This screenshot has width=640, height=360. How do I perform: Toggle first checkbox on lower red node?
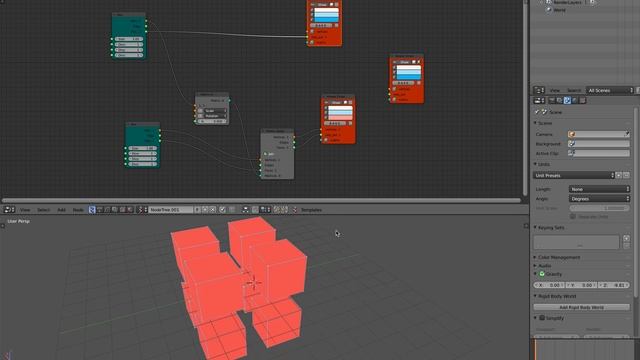(326, 108)
